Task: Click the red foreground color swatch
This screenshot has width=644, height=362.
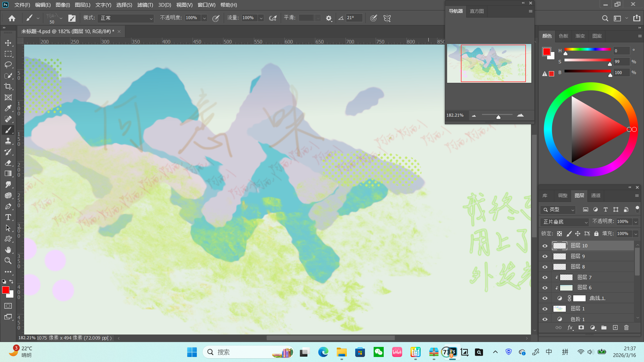Action: [x=6, y=290]
